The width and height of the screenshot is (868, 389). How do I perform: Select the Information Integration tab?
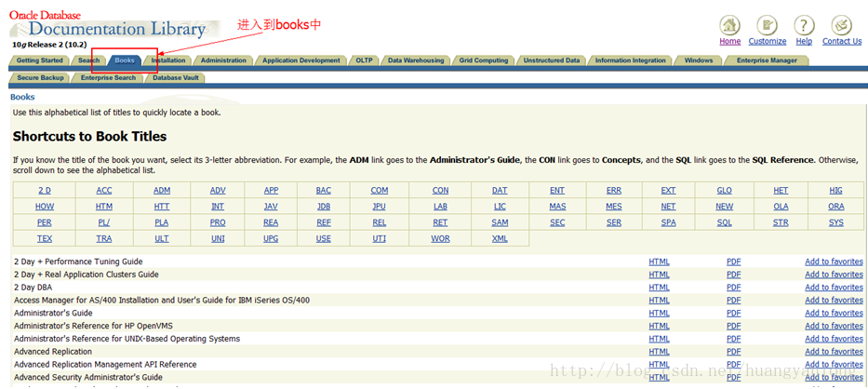click(x=631, y=60)
